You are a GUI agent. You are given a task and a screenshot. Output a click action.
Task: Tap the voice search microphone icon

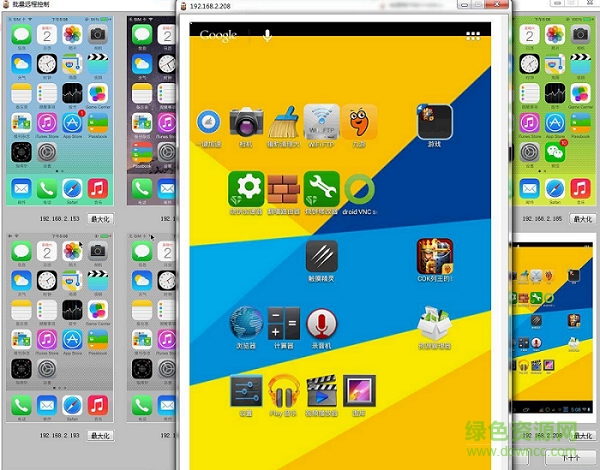[267, 36]
